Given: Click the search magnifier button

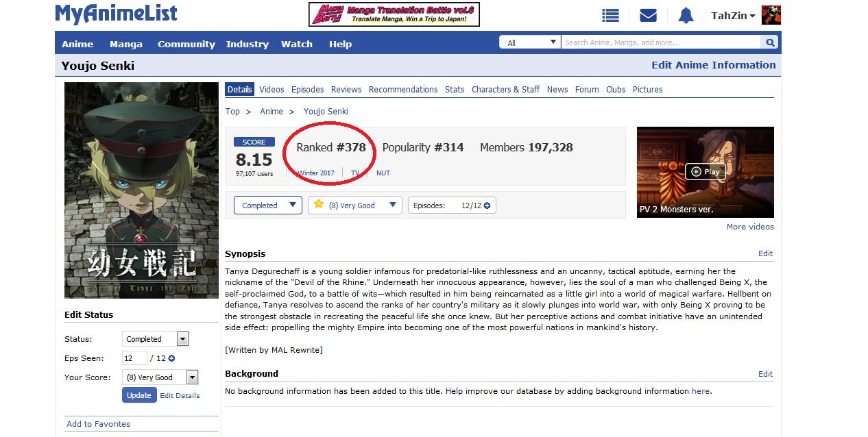Looking at the screenshot, I should tap(771, 42).
